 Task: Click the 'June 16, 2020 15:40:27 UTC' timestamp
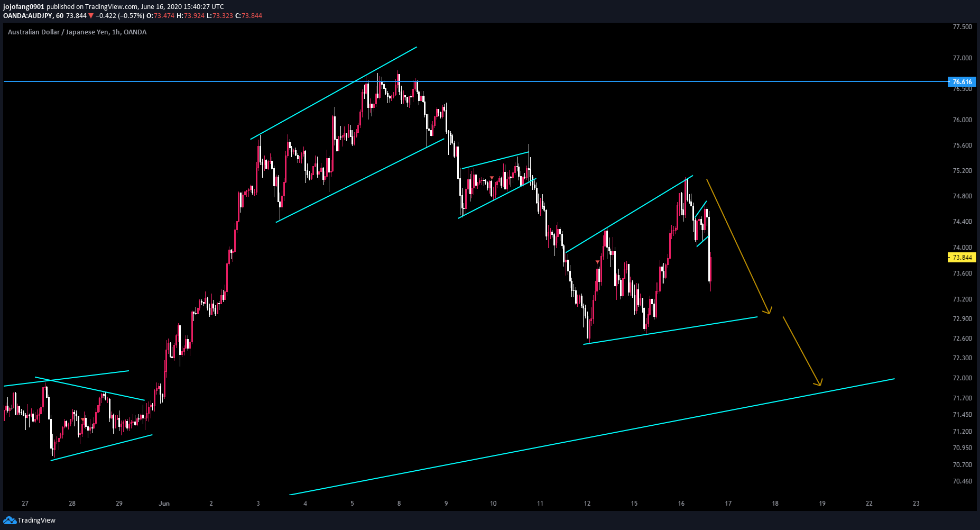point(182,7)
